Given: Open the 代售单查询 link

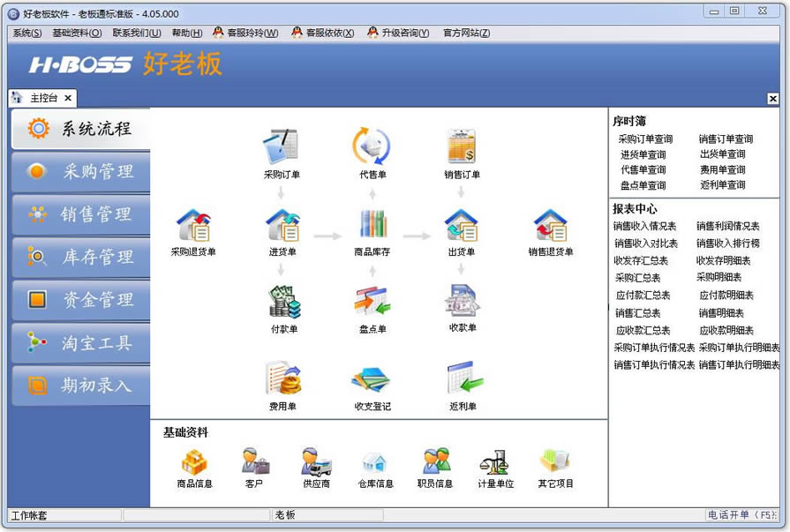Looking at the screenshot, I should point(643,169).
